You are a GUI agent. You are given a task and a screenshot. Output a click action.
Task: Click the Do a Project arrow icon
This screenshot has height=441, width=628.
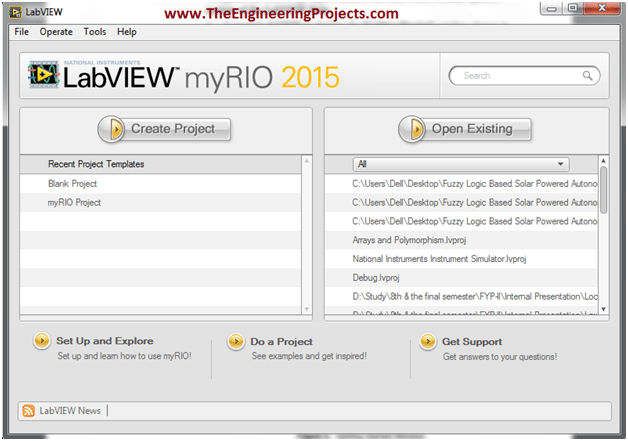click(x=236, y=342)
